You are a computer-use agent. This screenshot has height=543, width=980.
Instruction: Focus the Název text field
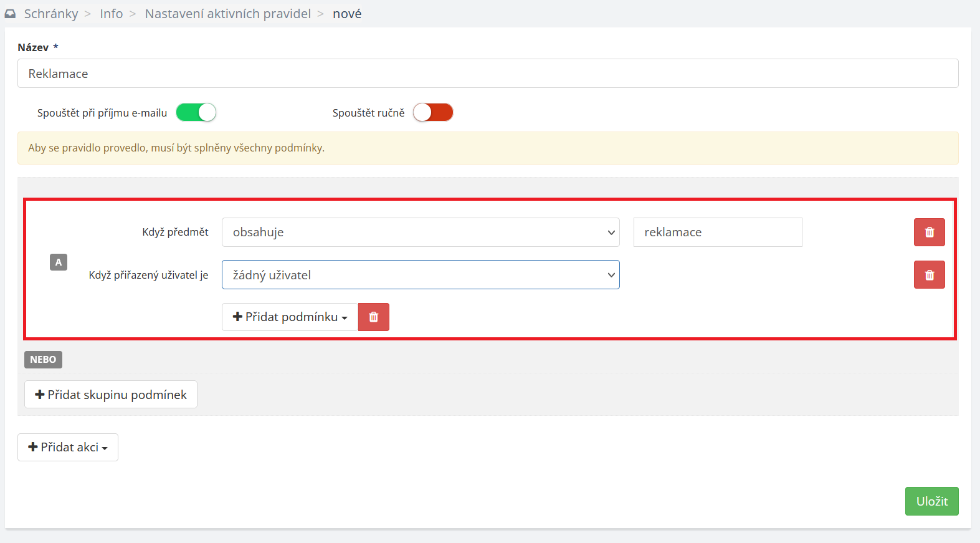[x=488, y=74]
